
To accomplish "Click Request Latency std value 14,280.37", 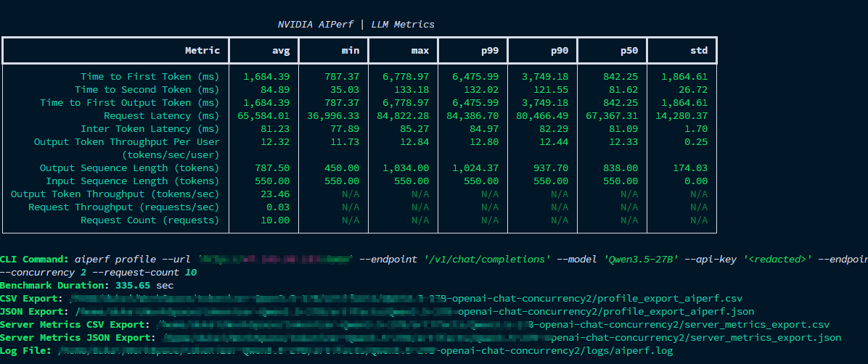I will (681, 115).
